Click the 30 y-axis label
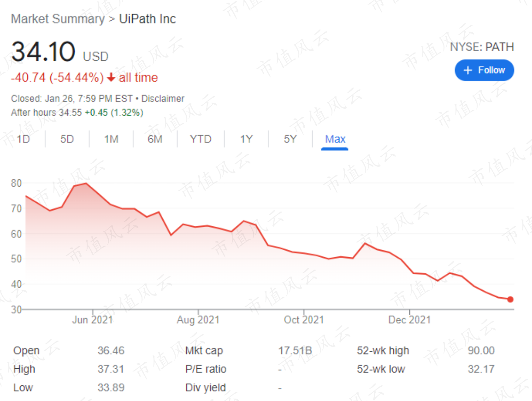The height and width of the screenshot is (401, 532). tap(16, 309)
